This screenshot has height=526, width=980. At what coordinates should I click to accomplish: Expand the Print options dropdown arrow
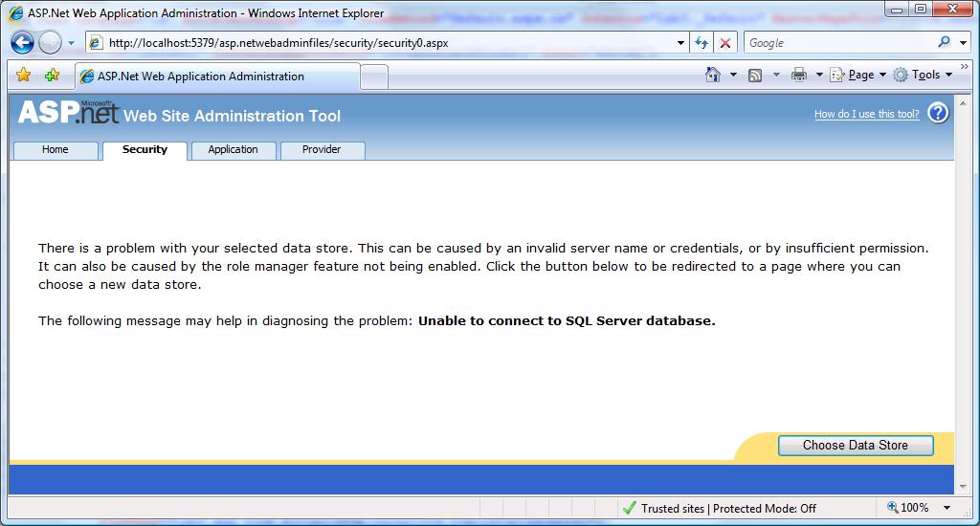click(819, 75)
